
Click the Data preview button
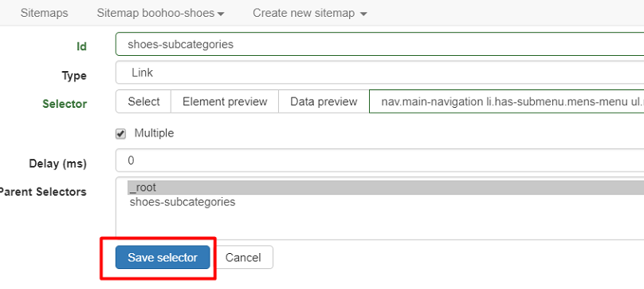324,101
